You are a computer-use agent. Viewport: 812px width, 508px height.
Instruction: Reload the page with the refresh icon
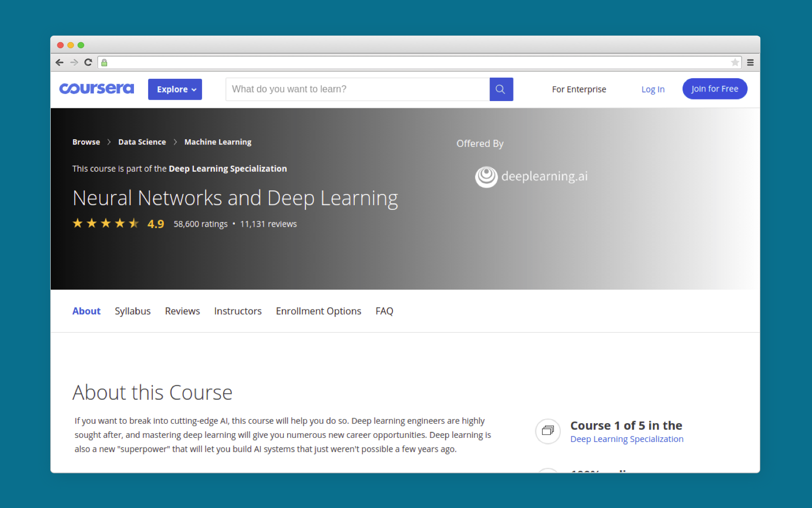(88, 62)
